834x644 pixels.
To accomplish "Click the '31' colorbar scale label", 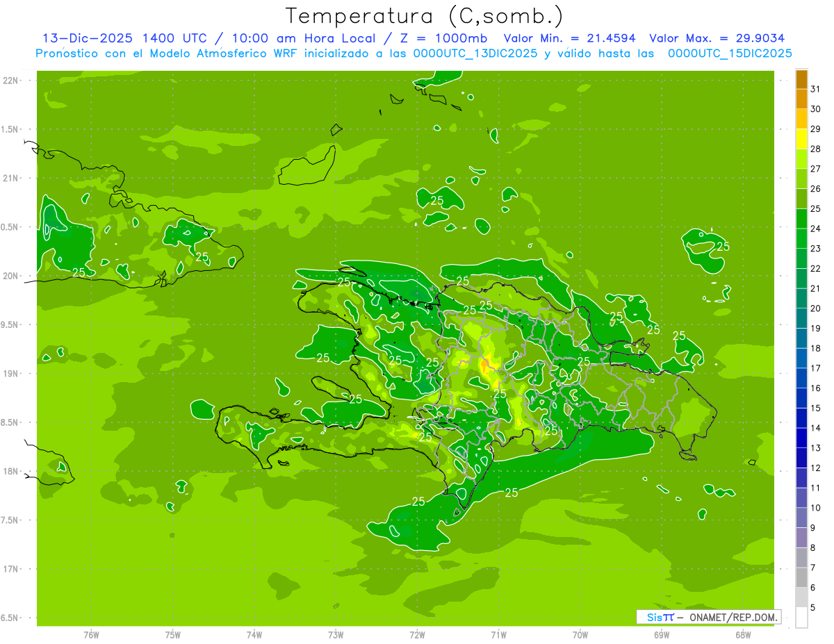I will (816, 89).
